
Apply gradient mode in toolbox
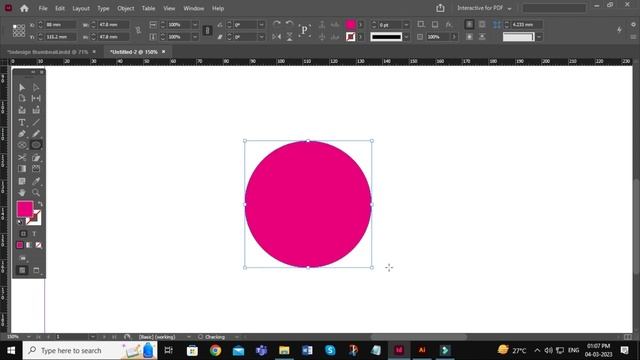pos(29,245)
